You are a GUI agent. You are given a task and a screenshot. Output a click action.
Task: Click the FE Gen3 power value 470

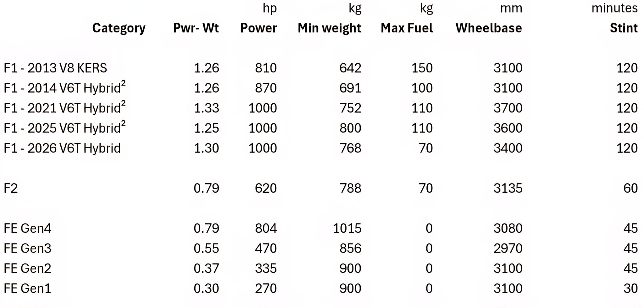266,248
